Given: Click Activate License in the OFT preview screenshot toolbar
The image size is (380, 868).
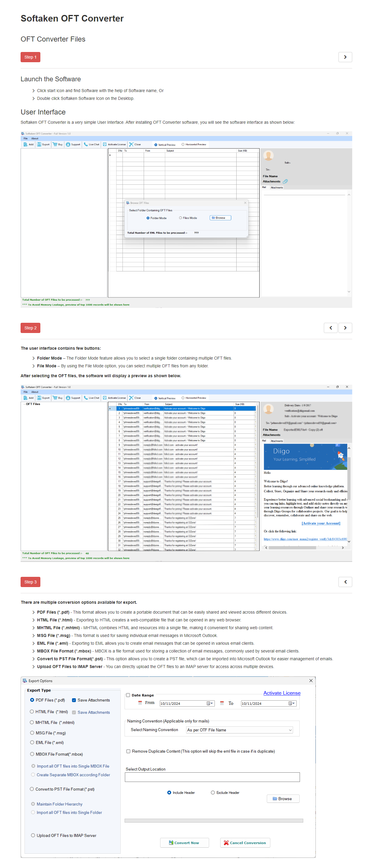Looking at the screenshot, I should [114, 398].
